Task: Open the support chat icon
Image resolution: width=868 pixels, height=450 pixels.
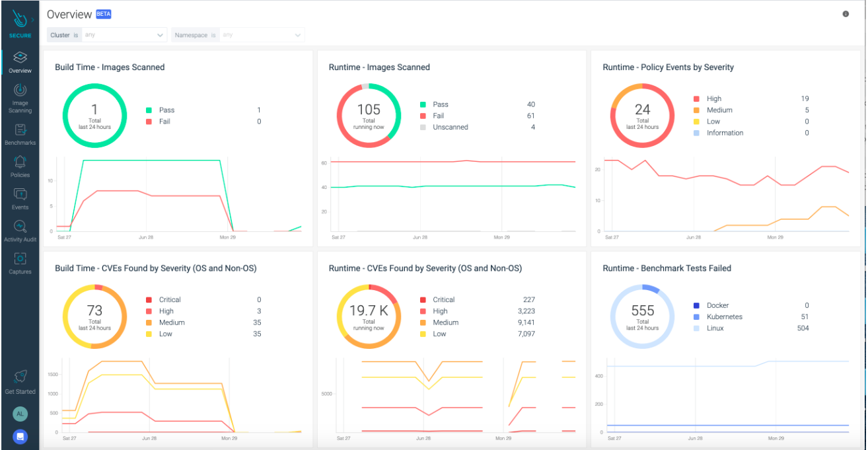Action: pos(20,435)
